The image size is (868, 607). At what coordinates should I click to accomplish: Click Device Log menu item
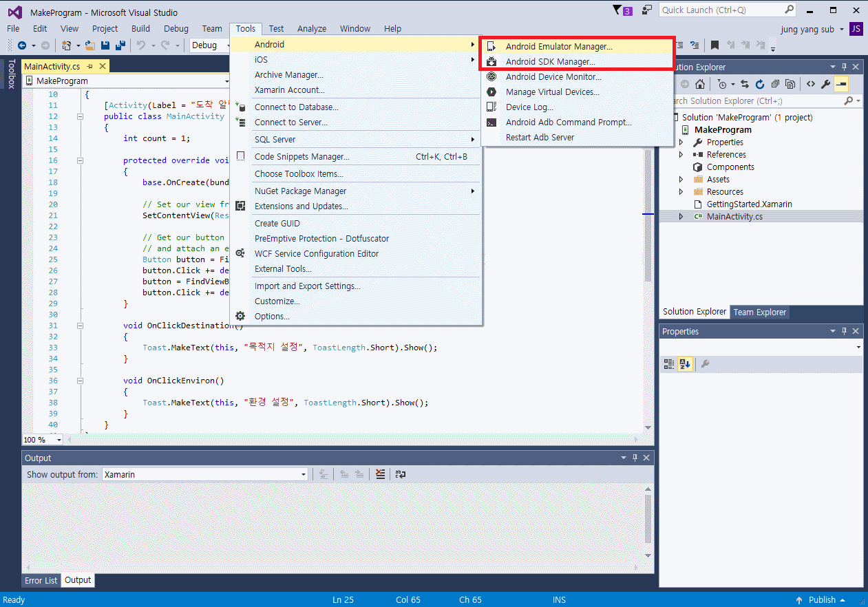(577, 107)
